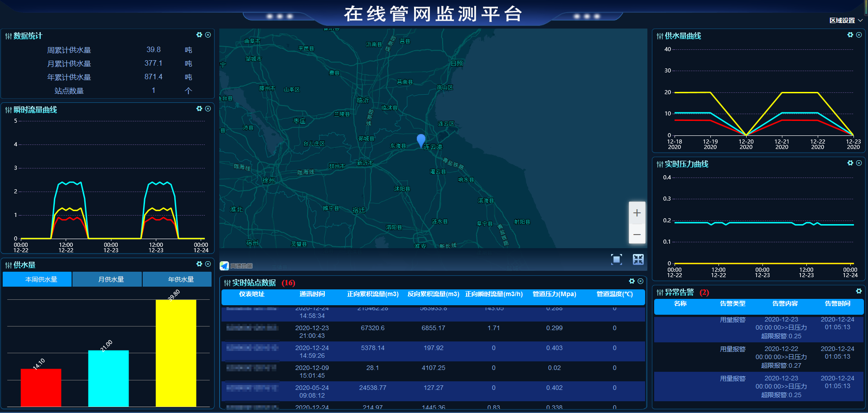Click the gear icon in 异常告警 panel
Viewport: 868px width, 413px height.
pos(858,291)
